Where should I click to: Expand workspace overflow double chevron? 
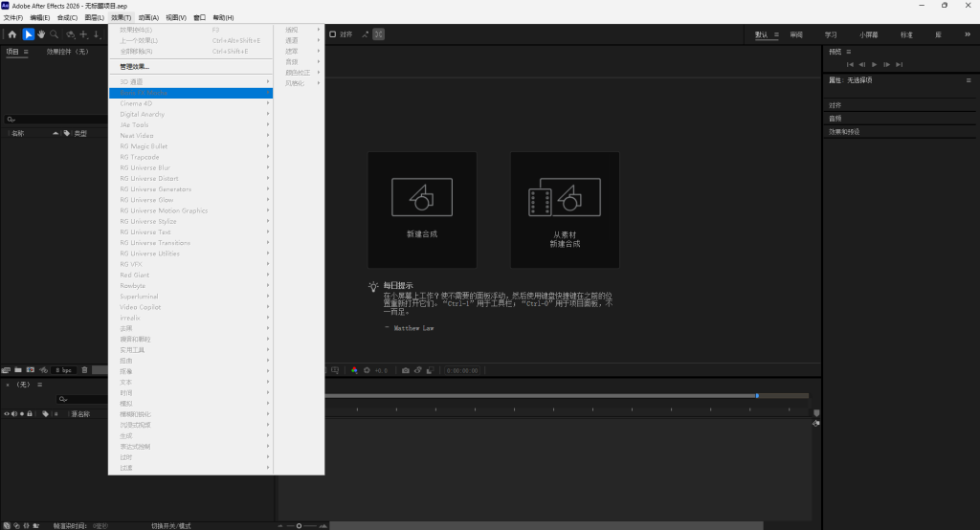pos(968,34)
